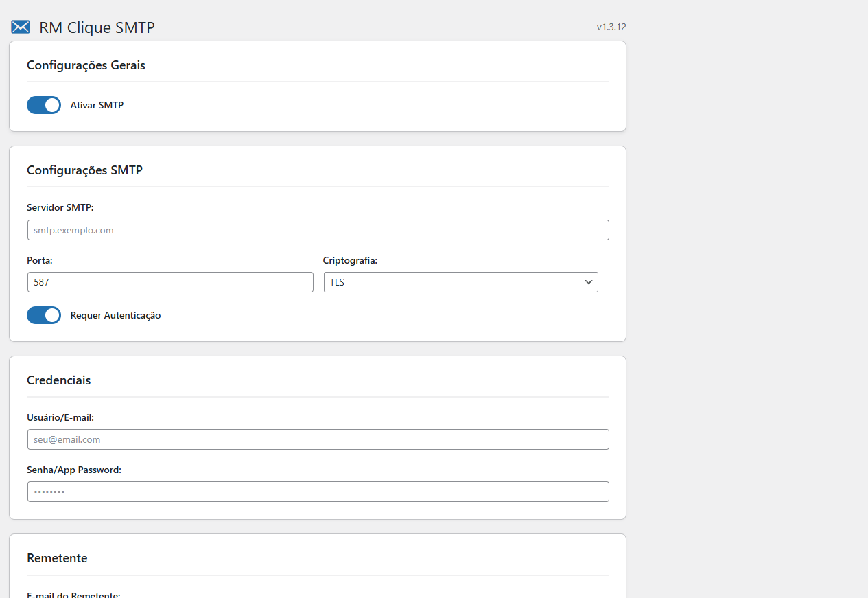The image size is (868, 598).
Task: Click the Remetente section header
Action: [x=57, y=557]
